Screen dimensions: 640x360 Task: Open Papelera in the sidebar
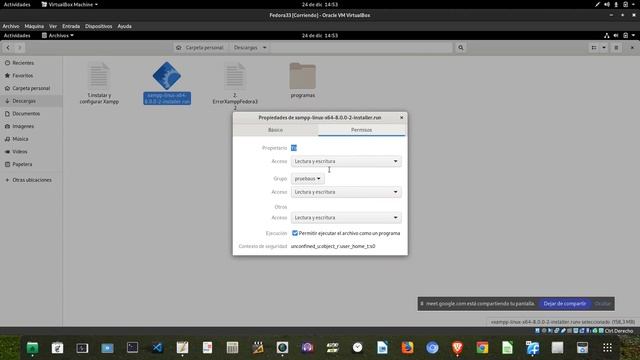coord(22,164)
